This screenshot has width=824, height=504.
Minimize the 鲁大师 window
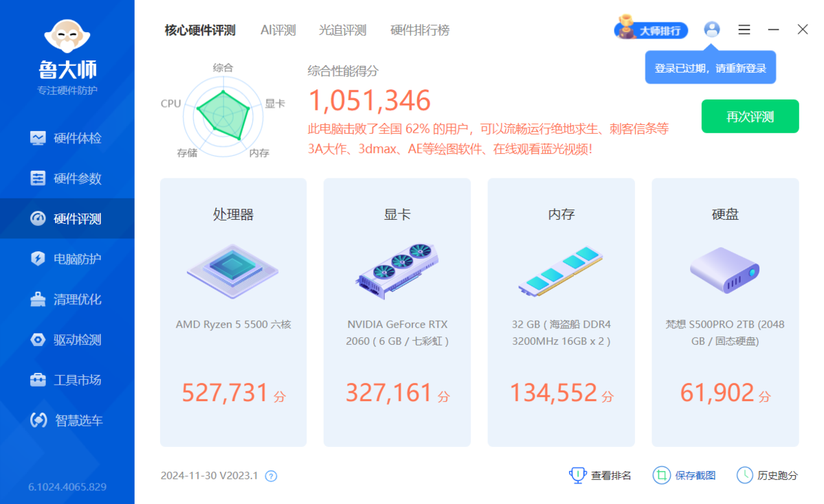pyautogui.click(x=773, y=30)
